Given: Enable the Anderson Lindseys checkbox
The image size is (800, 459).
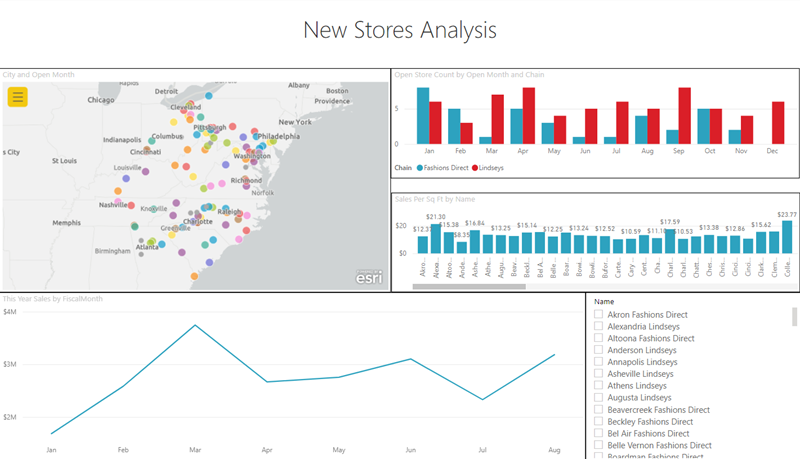Looking at the screenshot, I should (598, 349).
